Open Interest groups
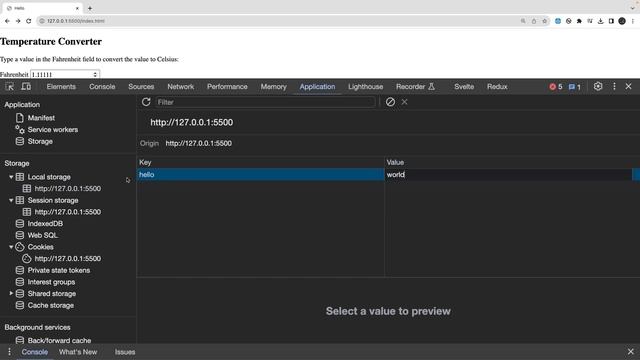This screenshot has height=360, width=640. pyautogui.click(x=51, y=282)
